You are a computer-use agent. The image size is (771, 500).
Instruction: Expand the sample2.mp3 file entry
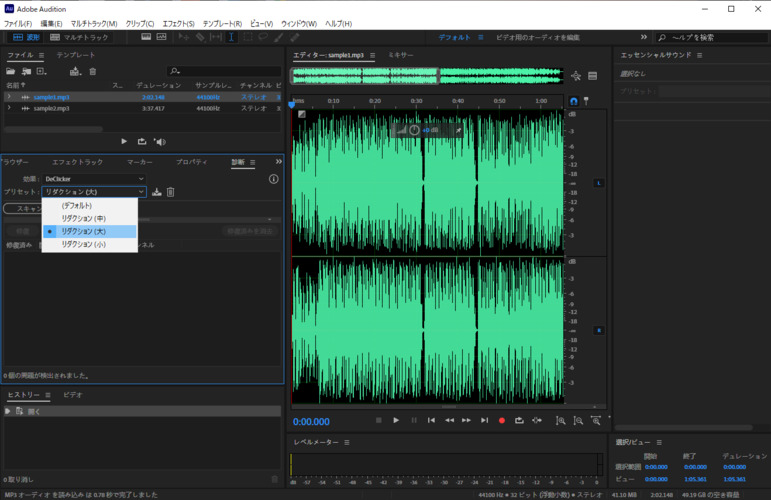(9, 108)
